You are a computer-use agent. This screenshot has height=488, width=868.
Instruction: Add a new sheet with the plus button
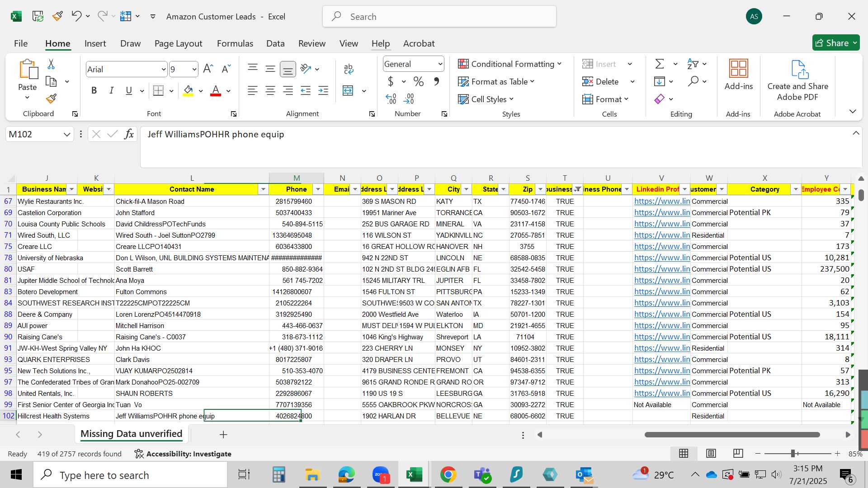[223, 434]
